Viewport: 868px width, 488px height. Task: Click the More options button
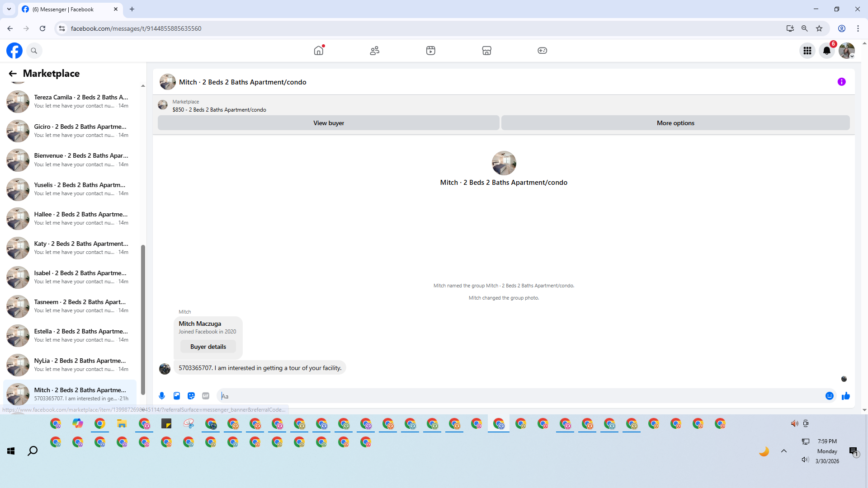tap(675, 123)
